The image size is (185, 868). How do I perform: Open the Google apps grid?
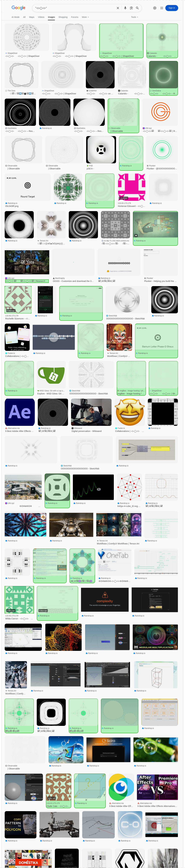pyautogui.click(x=161, y=8)
